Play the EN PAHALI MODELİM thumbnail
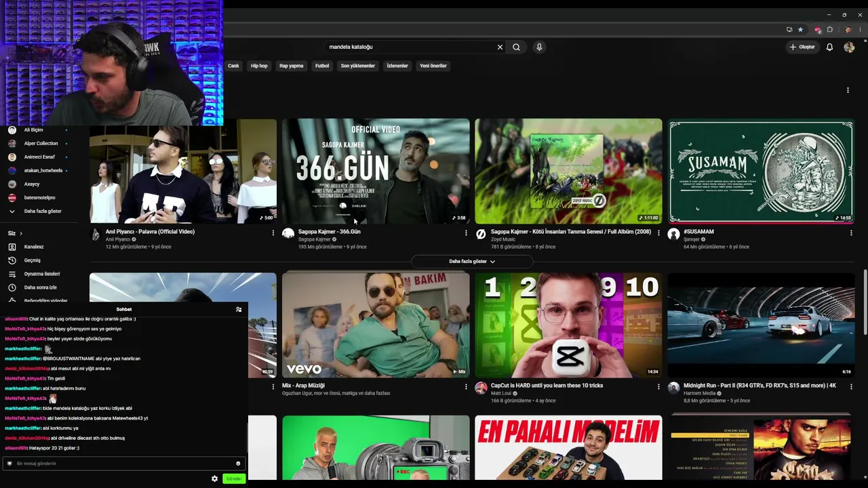 pos(568,447)
